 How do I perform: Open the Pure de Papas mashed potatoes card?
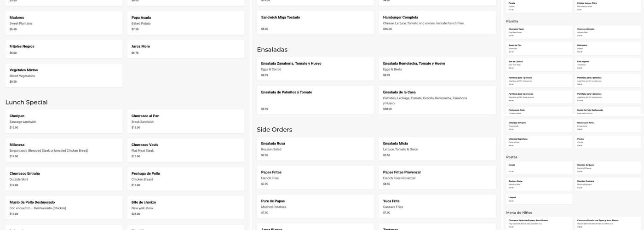coord(316,207)
